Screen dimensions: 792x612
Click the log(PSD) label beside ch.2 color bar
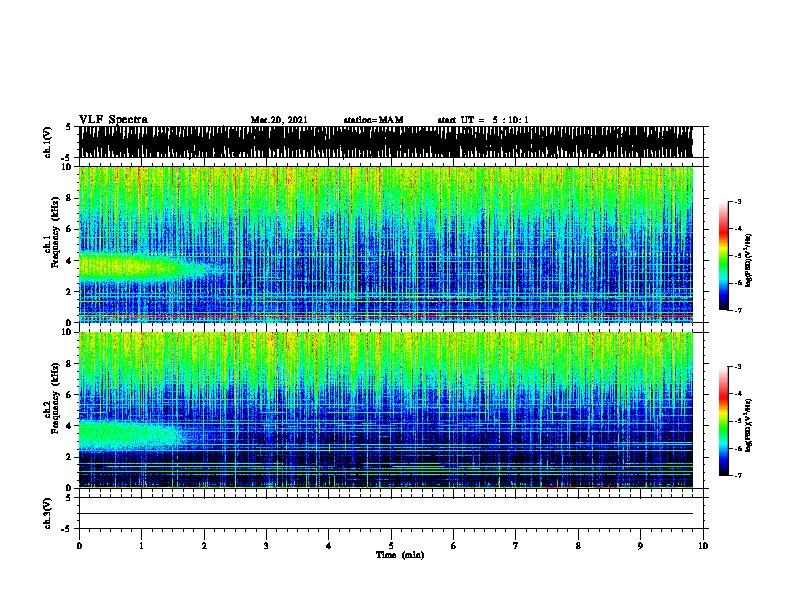coord(748,425)
